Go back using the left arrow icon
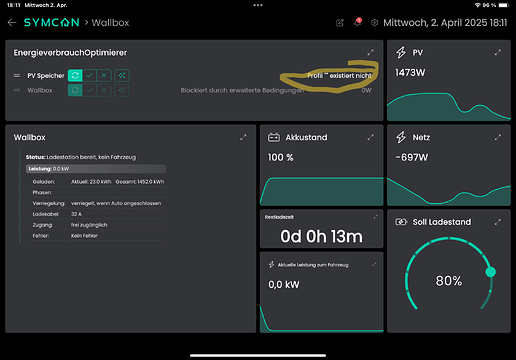The height and width of the screenshot is (360, 516). click(x=12, y=23)
